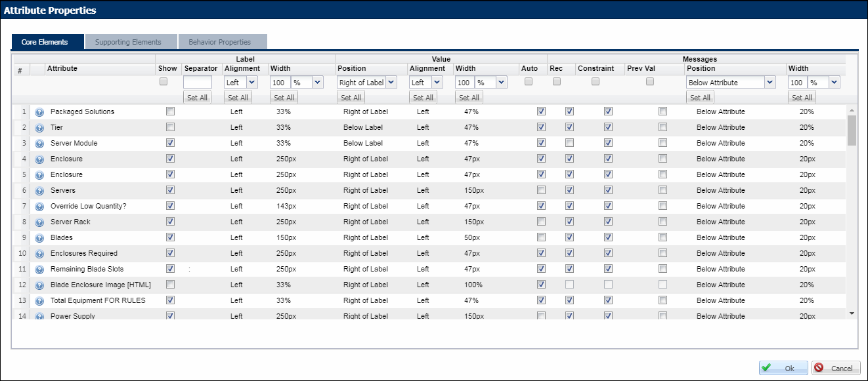The height and width of the screenshot is (381, 868).
Task: Click the info icon next to Server Rack
Action: [39, 222]
